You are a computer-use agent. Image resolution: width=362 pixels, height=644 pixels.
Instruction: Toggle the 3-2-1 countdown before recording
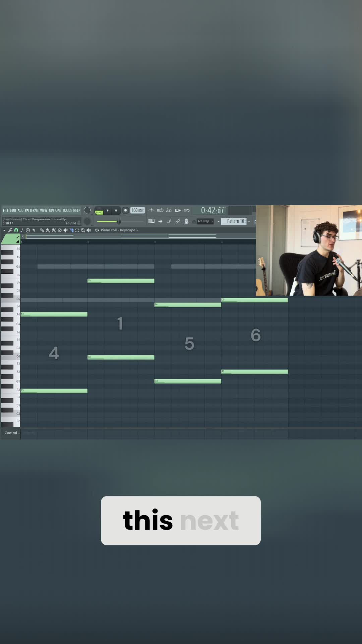[169, 210]
